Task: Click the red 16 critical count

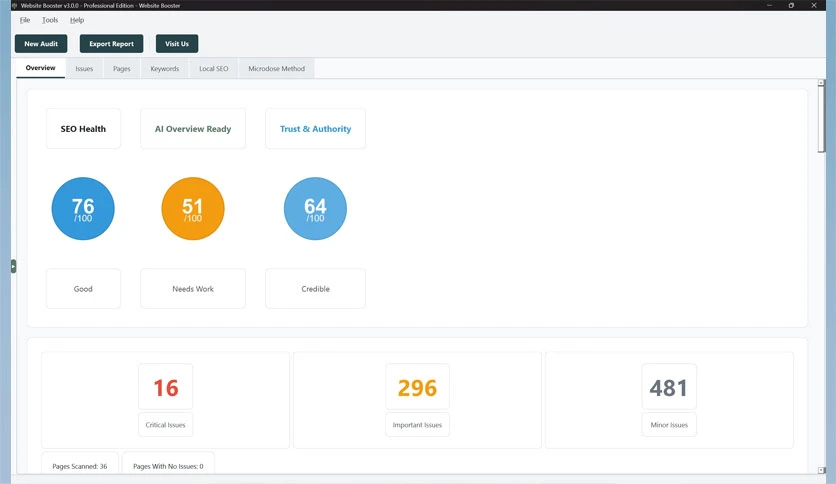Action: tap(166, 388)
